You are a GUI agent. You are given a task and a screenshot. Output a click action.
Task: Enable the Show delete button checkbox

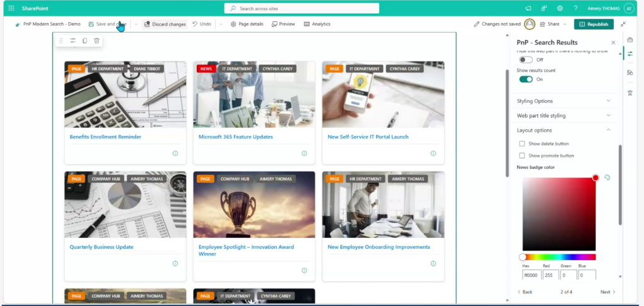[x=522, y=144]
